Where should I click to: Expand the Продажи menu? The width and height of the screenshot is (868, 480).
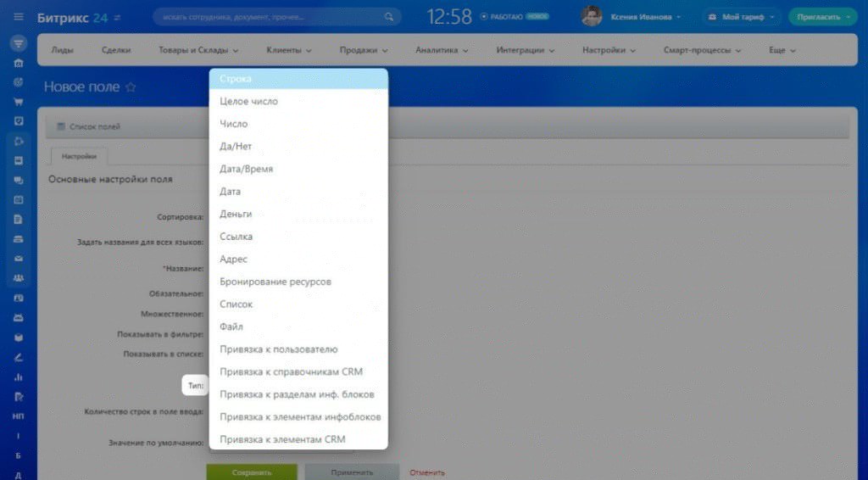coord(363,50)
